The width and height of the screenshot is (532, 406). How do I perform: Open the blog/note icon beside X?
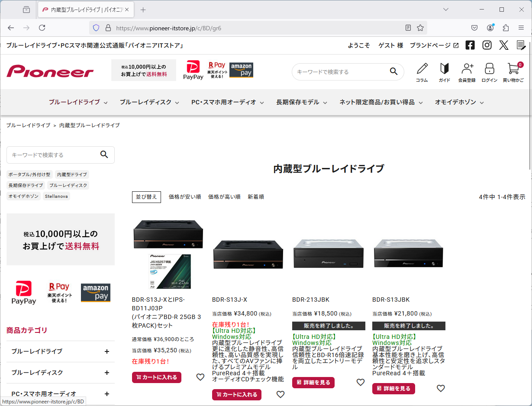(x=521, y=45)
